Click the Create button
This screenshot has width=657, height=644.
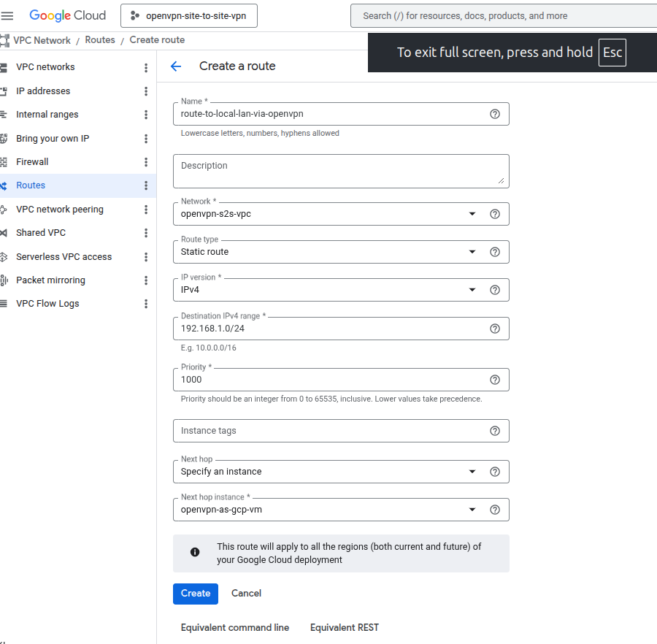(x=195, y=594)
